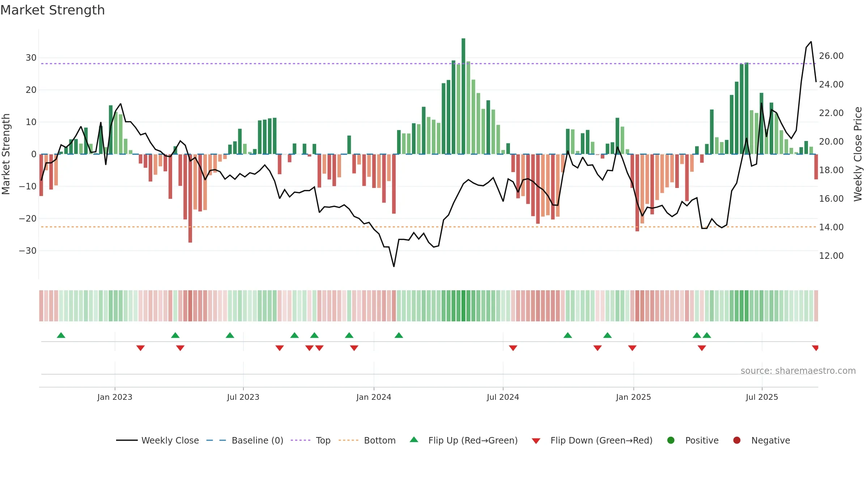Click the Jul 2024 axis label
Screen dimensions: 868x488
(x=503, y=397)
